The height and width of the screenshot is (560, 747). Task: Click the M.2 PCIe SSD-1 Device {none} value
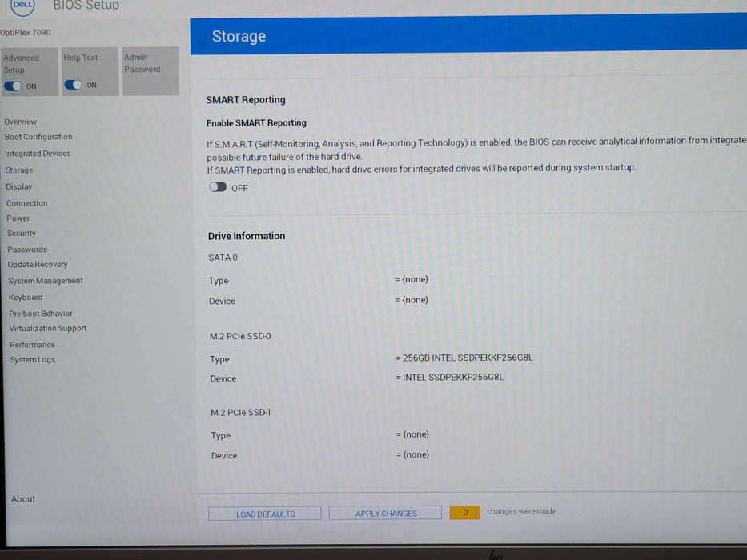[412, 454]
